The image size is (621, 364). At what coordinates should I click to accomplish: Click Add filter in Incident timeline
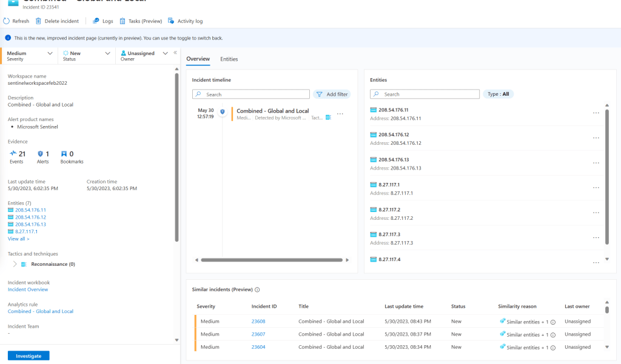point(332,94)
